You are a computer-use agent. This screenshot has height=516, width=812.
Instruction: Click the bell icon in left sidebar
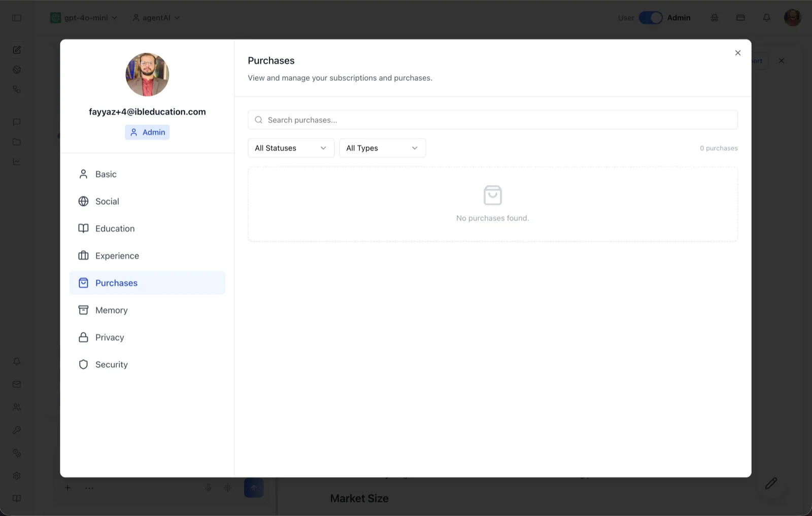click(x=17, y=361)
